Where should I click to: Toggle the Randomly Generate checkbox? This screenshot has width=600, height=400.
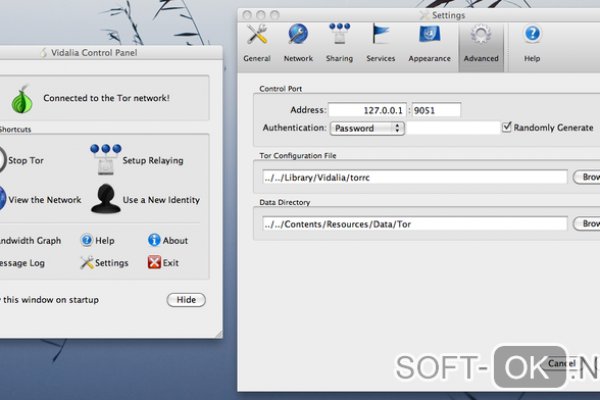507,128
